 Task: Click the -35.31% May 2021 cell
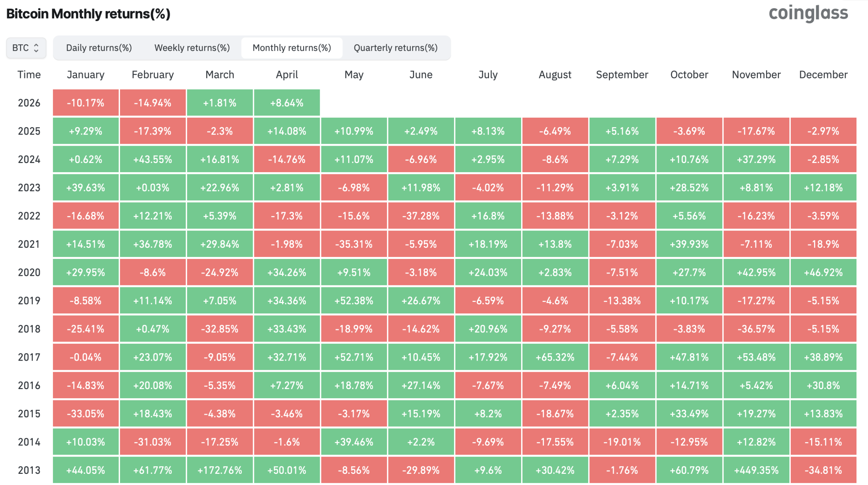[x=354, y=244]
